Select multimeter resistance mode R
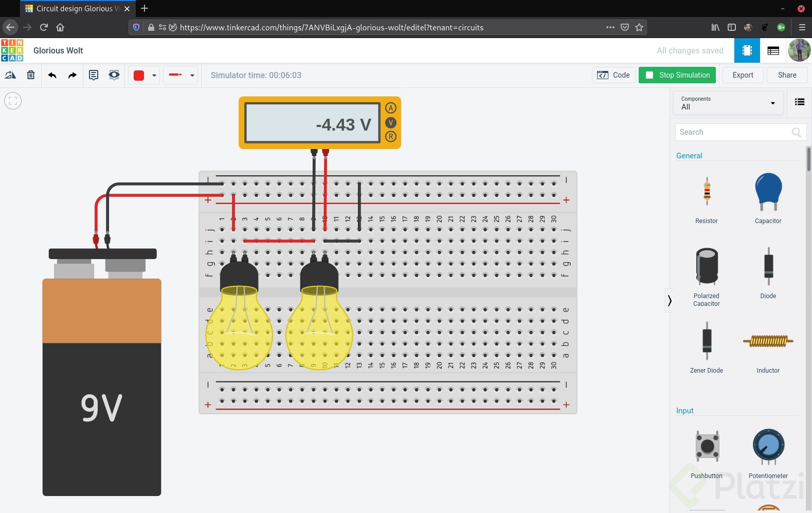 click(x=391, y=137)
